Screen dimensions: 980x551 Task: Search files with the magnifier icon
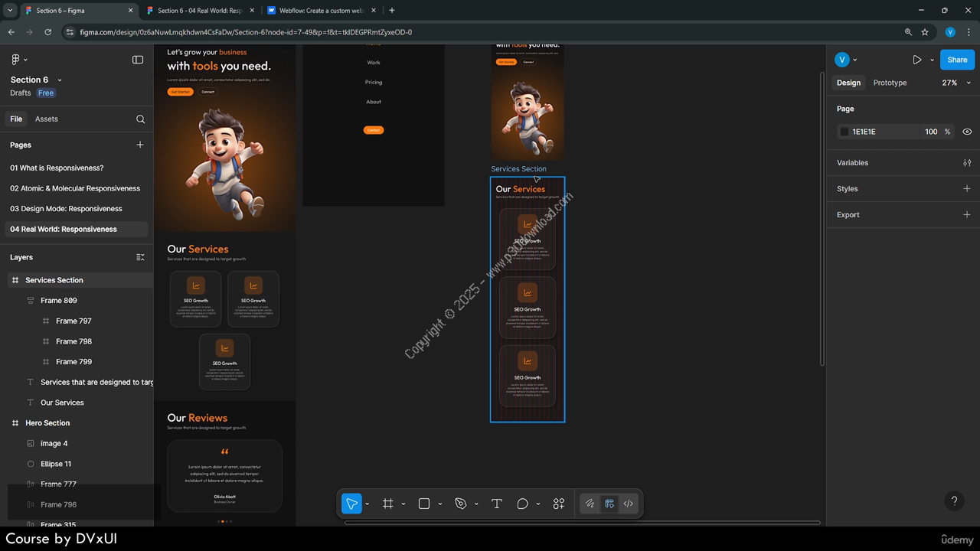(x=140, y=119)
